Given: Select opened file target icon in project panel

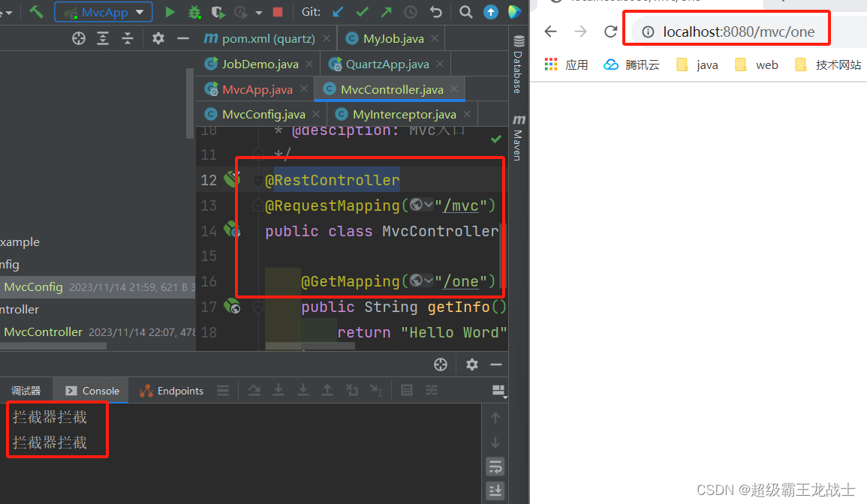Looking at the screenshot, I should coord(79,38).
